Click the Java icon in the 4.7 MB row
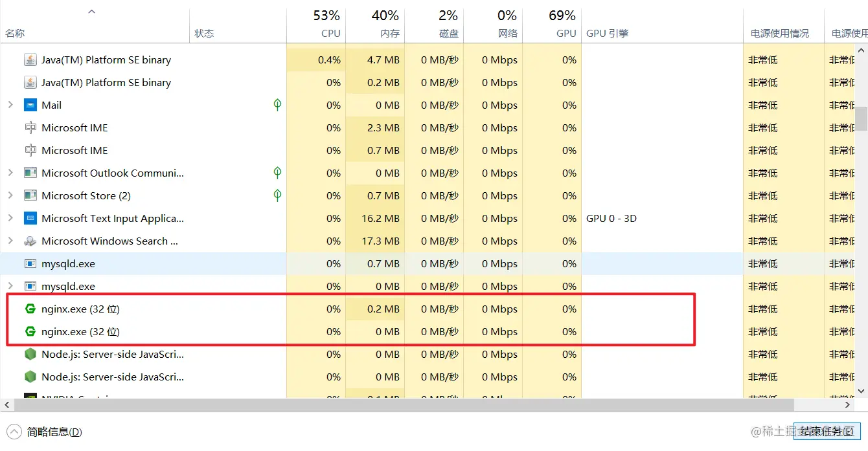 pos(30,60)
